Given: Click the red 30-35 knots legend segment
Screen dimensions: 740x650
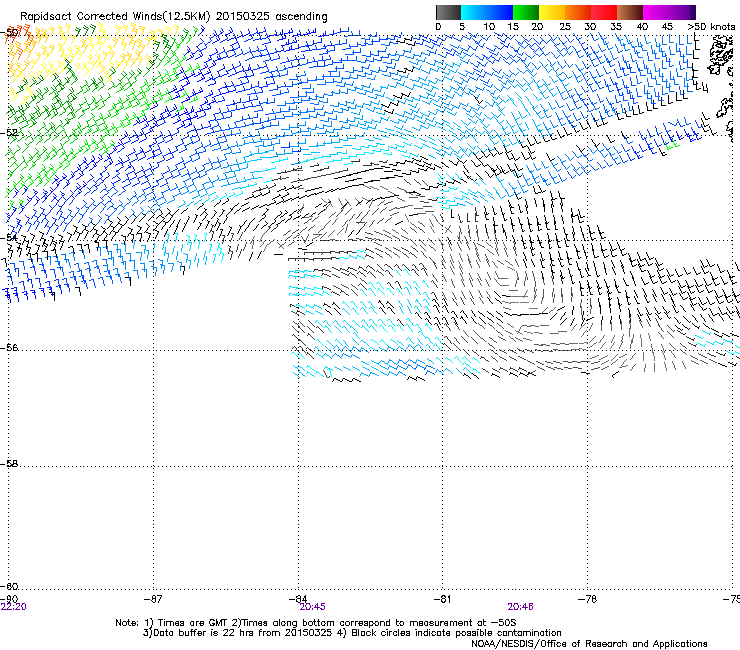Looking at the screenshot, I should (604, 12).
